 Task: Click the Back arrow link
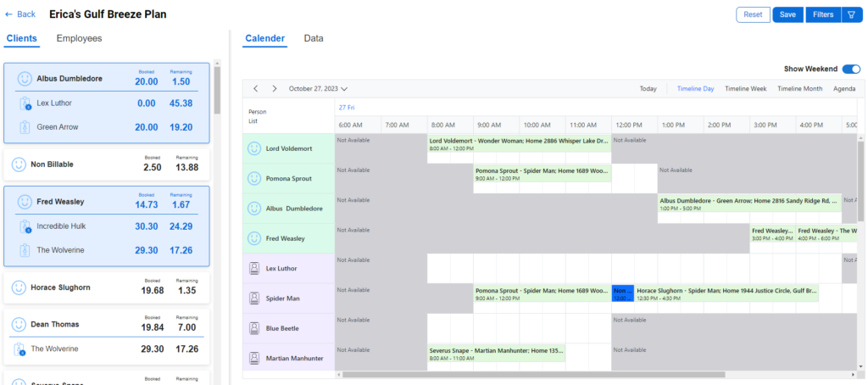[x=20, y=14]
